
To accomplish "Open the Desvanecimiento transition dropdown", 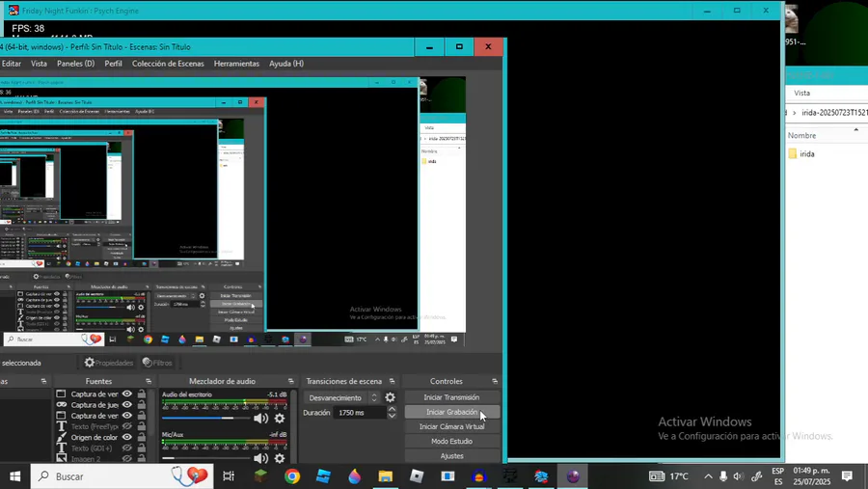I will [x=341, y=397].
